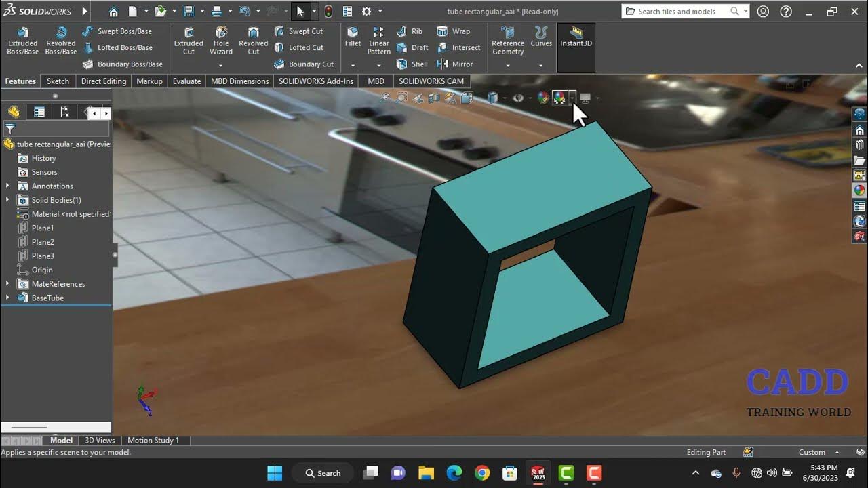The image size is (868, 488).
Task: Switch to the Direct Editing tab
Action: [104, 81]
